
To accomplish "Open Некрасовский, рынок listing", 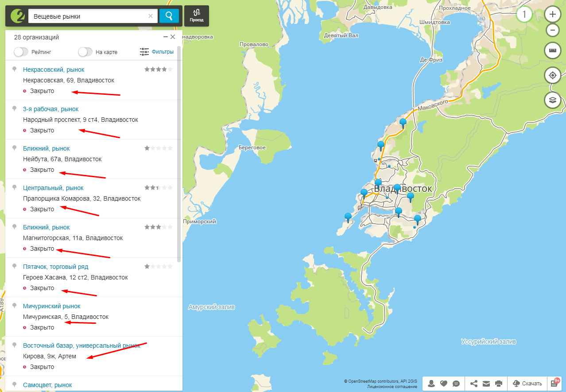I will point(54,70).
